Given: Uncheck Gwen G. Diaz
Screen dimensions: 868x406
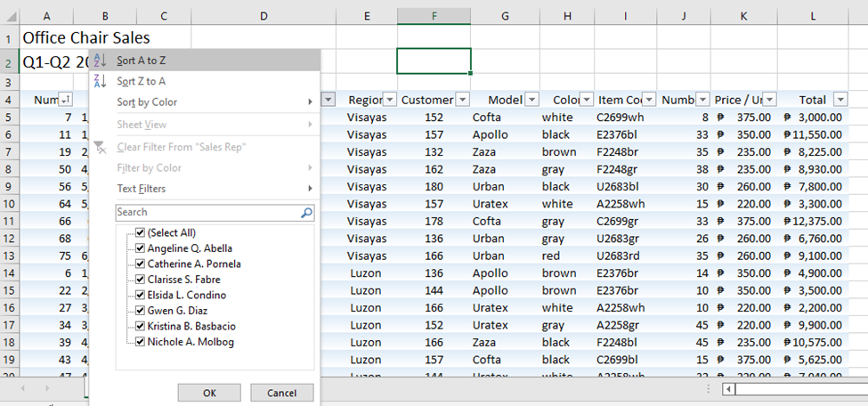Looking at the screenshot, I should [x=140, y=311].
